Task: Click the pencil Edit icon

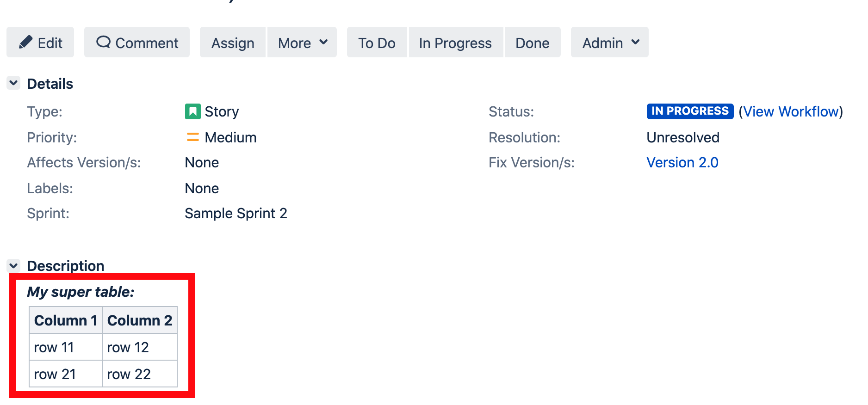Action: click(25, 42)
